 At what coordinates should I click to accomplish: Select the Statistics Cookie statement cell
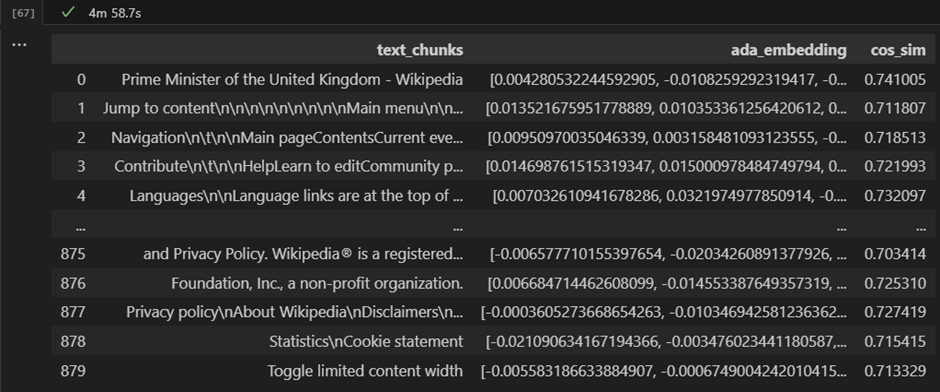(x=366, y=342)
